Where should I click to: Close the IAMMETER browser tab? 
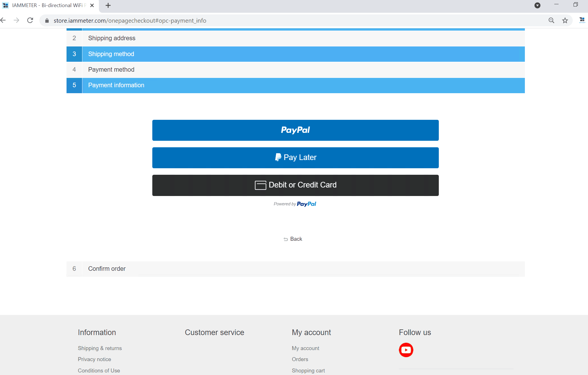[x=92, y=5]
